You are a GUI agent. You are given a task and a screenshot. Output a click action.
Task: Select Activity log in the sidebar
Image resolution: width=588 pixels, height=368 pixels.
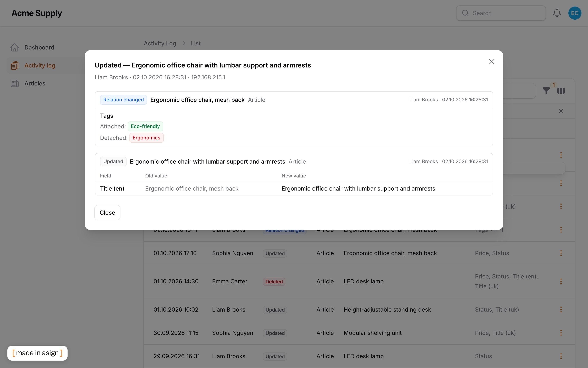[x=40, y=65]
